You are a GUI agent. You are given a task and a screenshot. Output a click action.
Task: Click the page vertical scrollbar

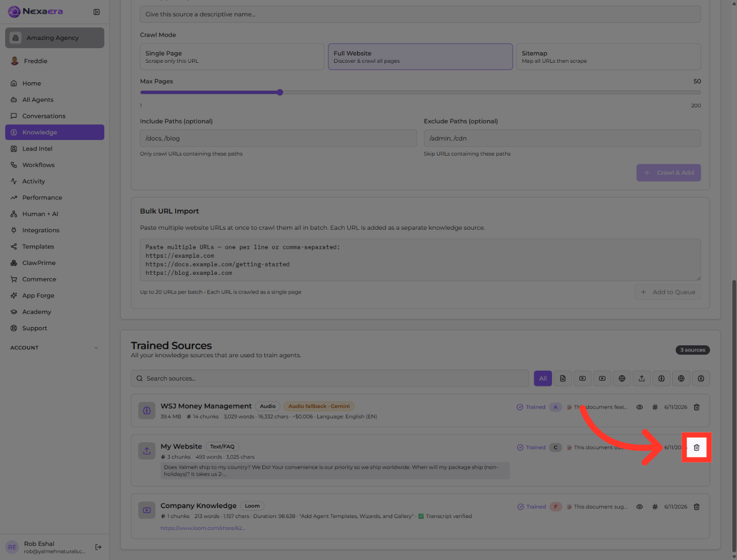pos(734,416)
